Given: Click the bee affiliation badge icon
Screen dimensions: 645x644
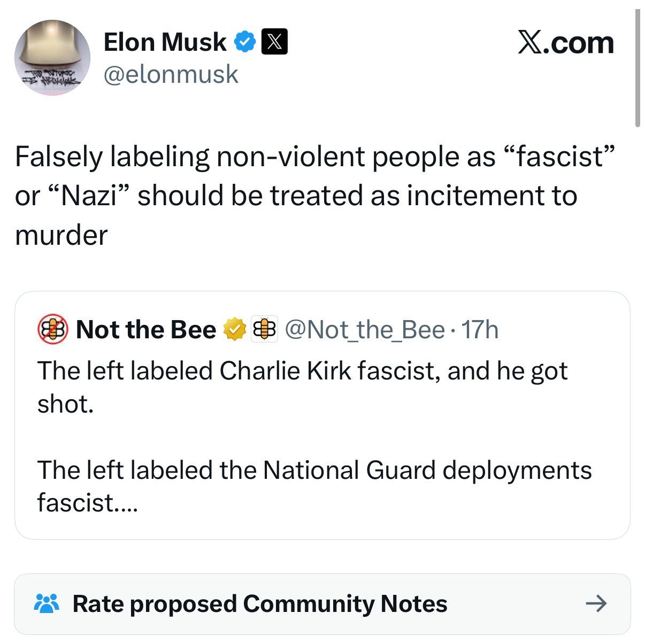Looking at the screenshot, I should pyautogui.click(x=264, y=329).
